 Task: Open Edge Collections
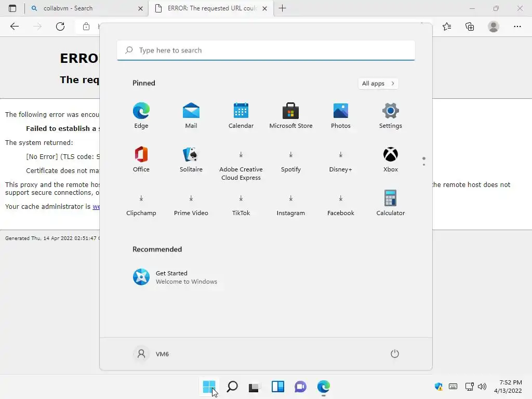pyautogui.click(x=470, y=26)
